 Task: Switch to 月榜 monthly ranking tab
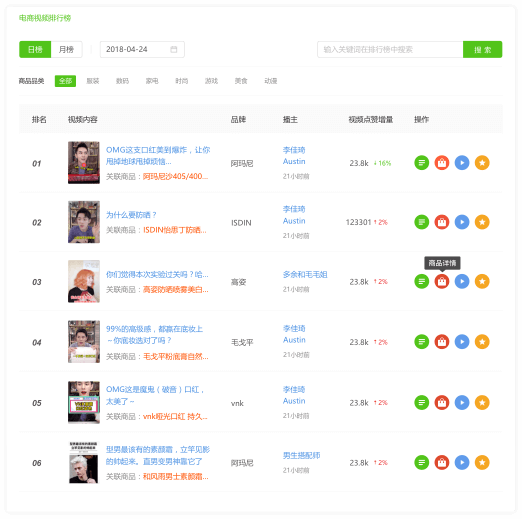click(x=66, y=49)
